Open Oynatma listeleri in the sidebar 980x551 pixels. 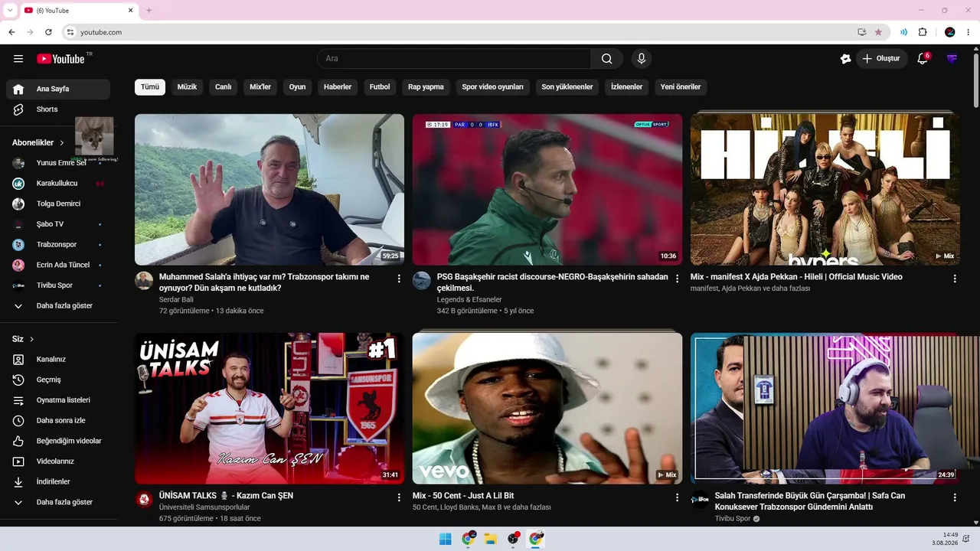pyautogui.click(x=58, y=400)
